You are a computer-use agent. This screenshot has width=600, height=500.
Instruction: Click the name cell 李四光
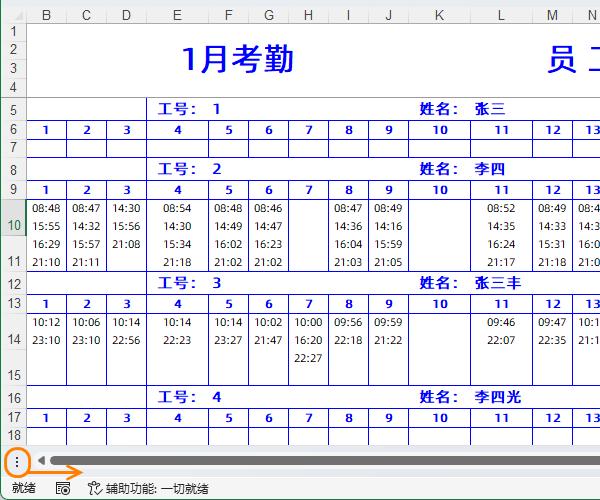[x=498, y=397]
